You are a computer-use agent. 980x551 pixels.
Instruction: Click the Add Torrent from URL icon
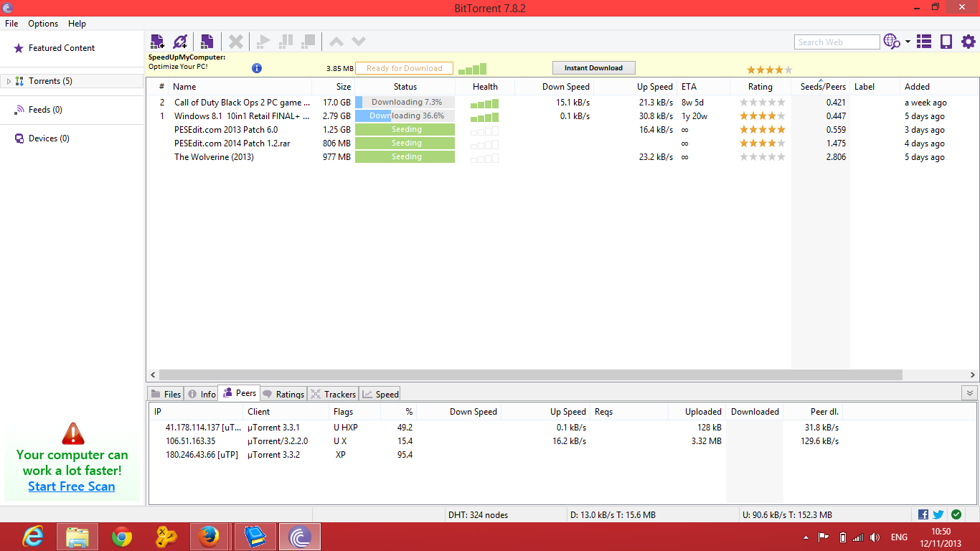[180, 42]
